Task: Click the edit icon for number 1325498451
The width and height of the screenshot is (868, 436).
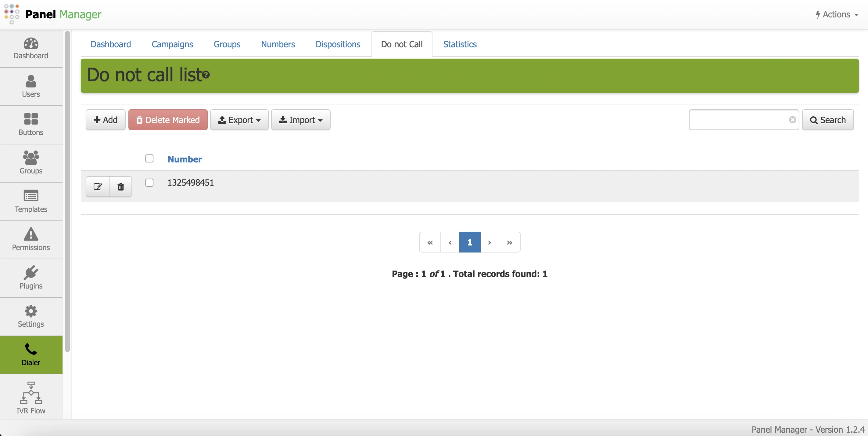Action: coord(98,187)
